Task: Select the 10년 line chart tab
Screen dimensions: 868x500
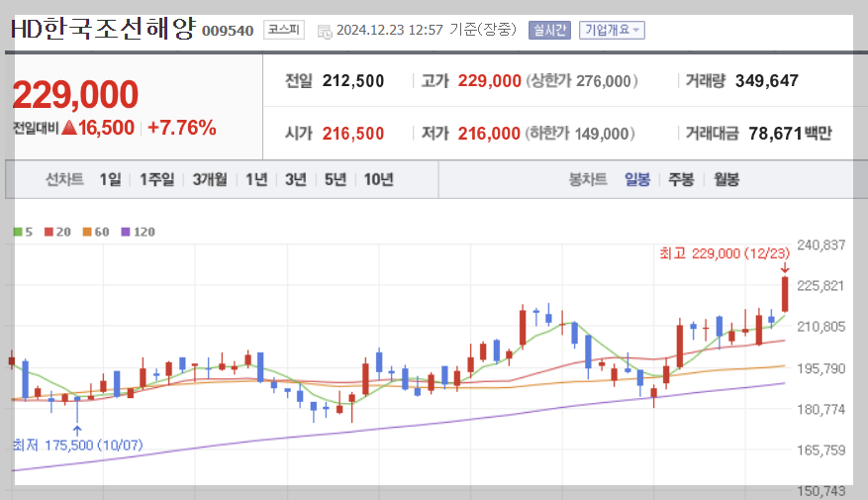Action: coord(379,179)
